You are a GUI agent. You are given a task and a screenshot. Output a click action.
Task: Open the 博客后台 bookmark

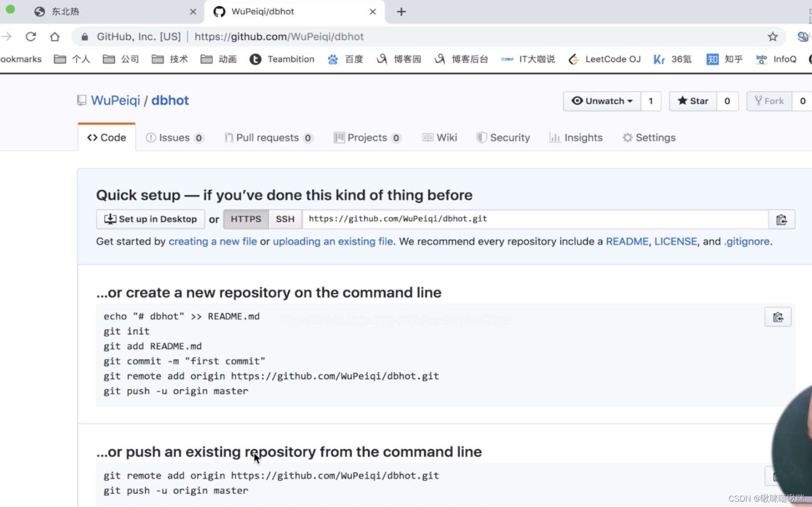tap(462, 59)
